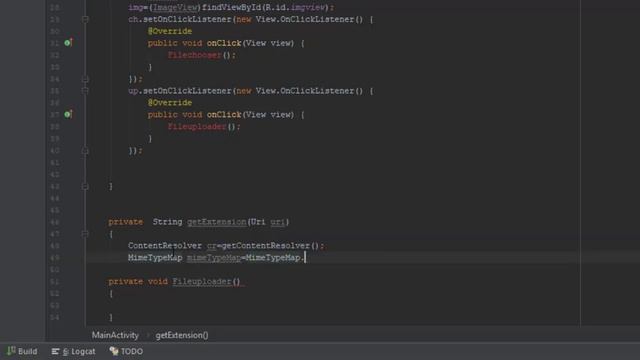The image size is (640, 360).
Task: Click findViewById in the img assignment
Action: pyautogui.click(x=231, y=7)
